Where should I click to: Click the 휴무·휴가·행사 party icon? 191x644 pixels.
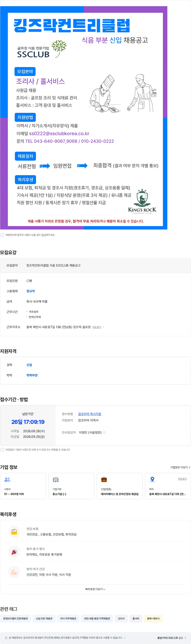[x=14, y=552]
